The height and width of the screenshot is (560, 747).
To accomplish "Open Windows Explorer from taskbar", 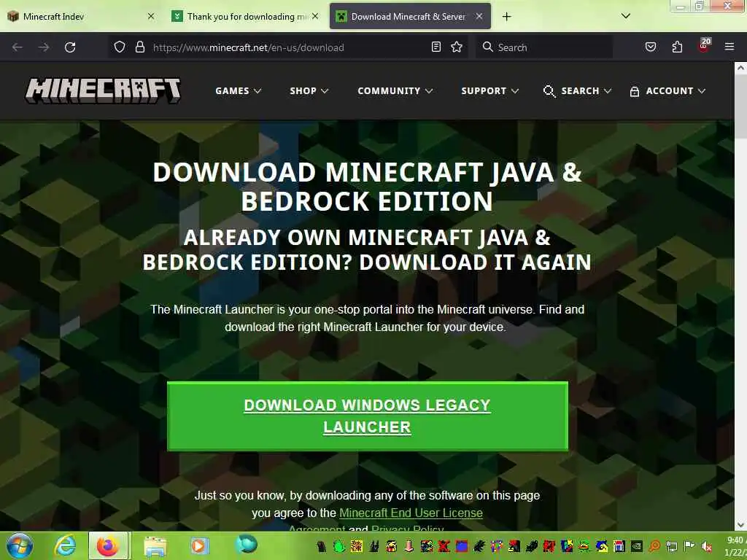I will point(155,546).
